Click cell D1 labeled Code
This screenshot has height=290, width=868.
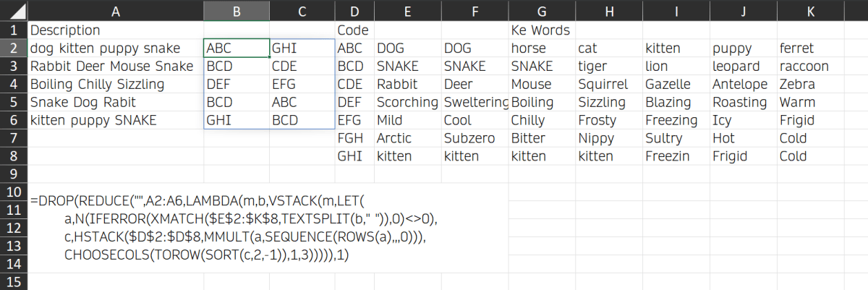355,30
